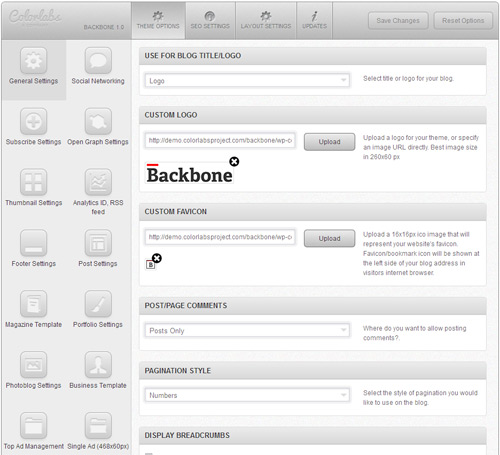Remove the Backbone custom logo image

click(x=234, y=162)
